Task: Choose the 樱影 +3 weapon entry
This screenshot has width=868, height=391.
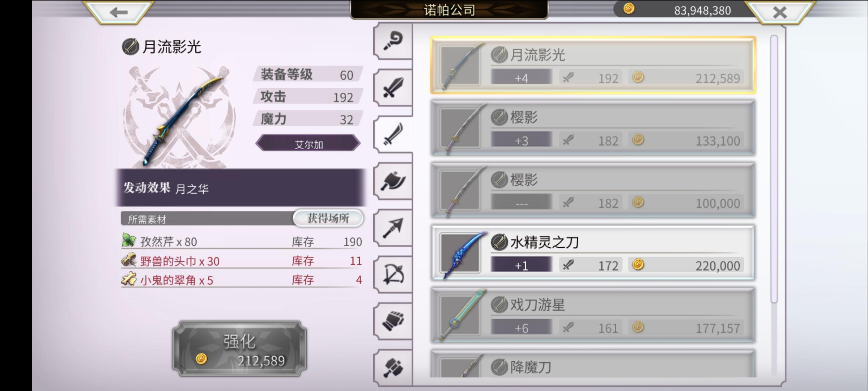Action: (x=593, y=128)
